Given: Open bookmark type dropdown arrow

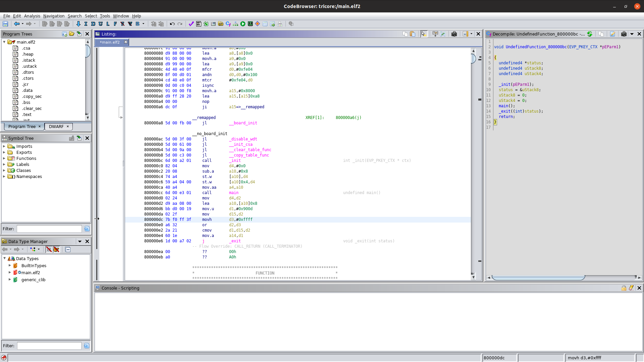Looking at the screenshot, I should point(143,24).
